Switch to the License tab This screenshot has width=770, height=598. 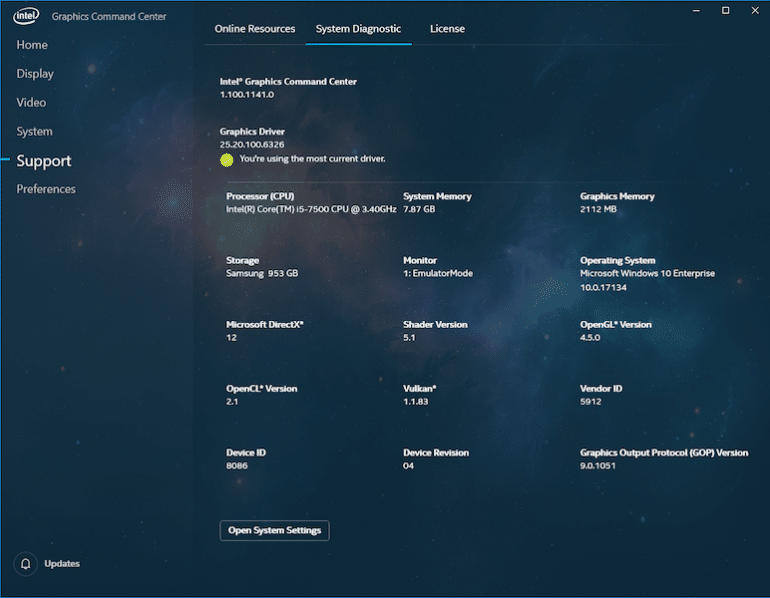(447, 29)
